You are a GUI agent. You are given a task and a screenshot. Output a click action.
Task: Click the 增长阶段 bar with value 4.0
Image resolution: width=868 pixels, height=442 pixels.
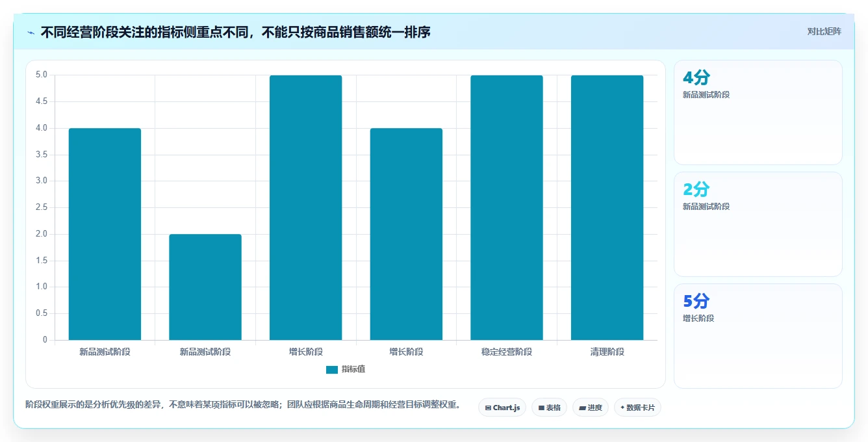tap(406, 234)
